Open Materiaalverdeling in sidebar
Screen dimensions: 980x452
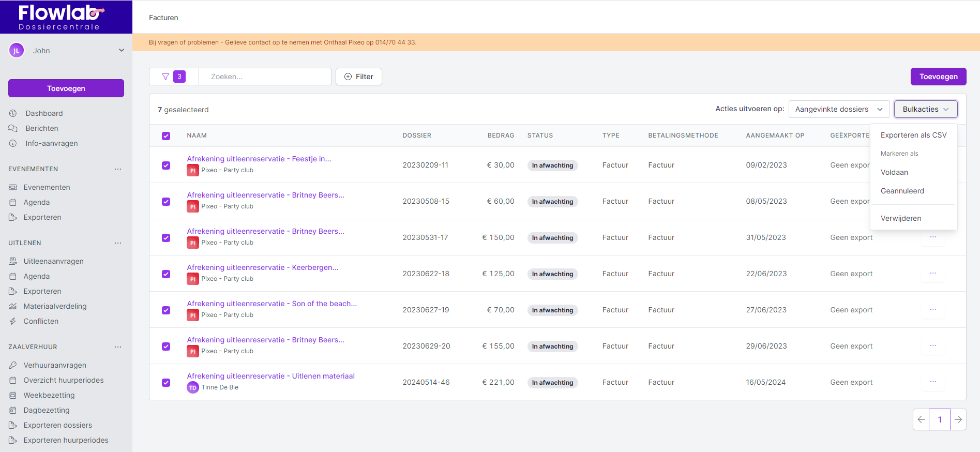55,306
